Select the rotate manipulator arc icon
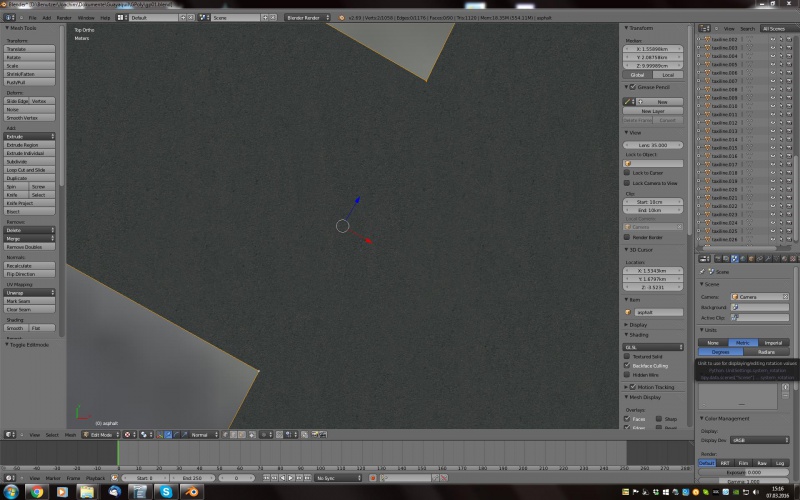800x500 pixels. pos(176,435)
